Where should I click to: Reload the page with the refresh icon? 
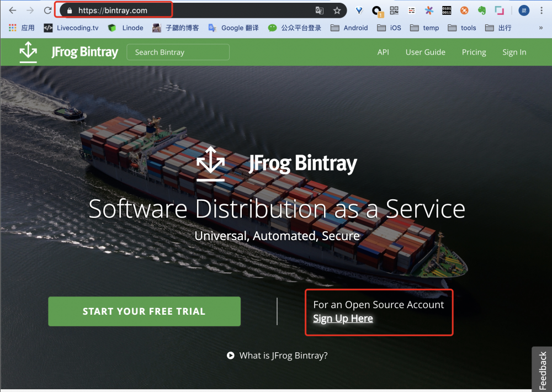point(47,10)
